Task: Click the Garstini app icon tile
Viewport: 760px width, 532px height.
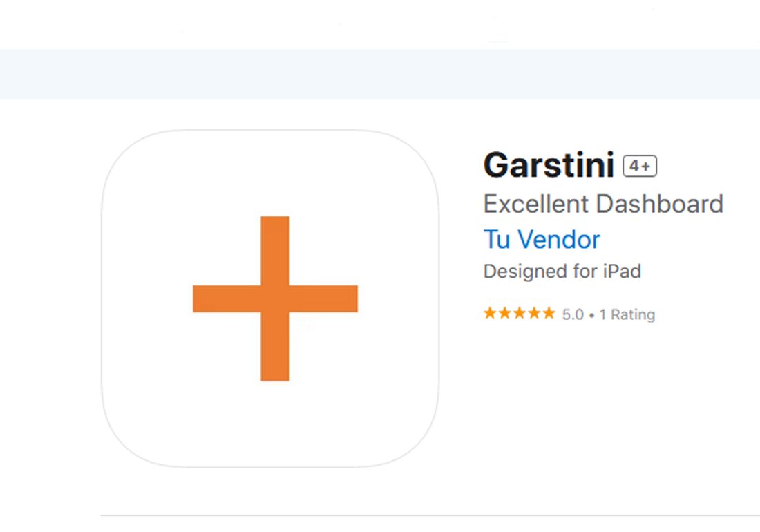Action: tap(270, 298)
